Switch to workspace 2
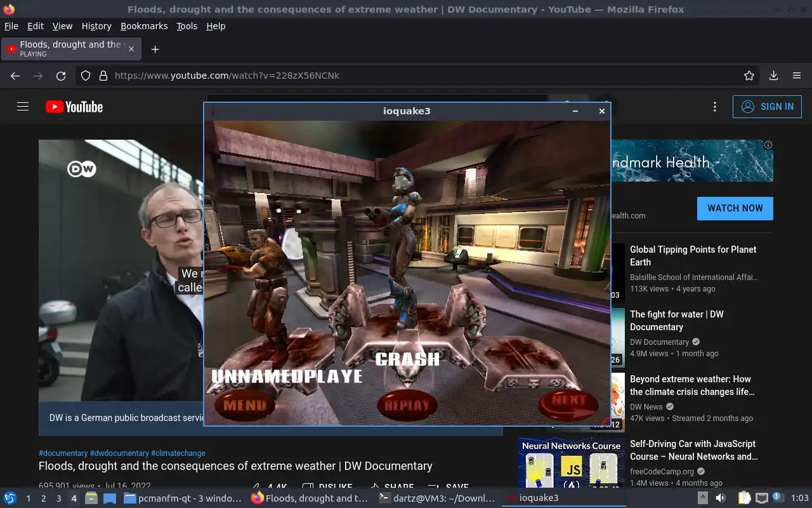Screen dimensions: 812x508 pyautogui.click(x=43, y=498)
